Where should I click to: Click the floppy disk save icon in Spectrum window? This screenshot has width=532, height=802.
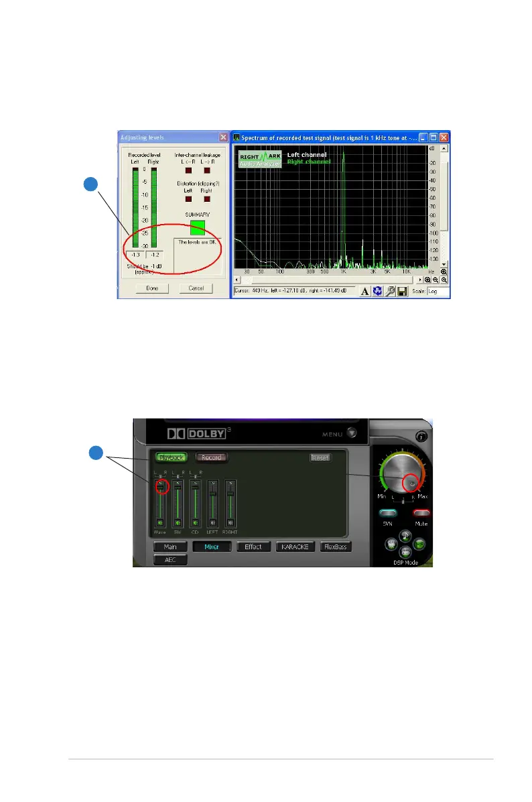point(402,292)
